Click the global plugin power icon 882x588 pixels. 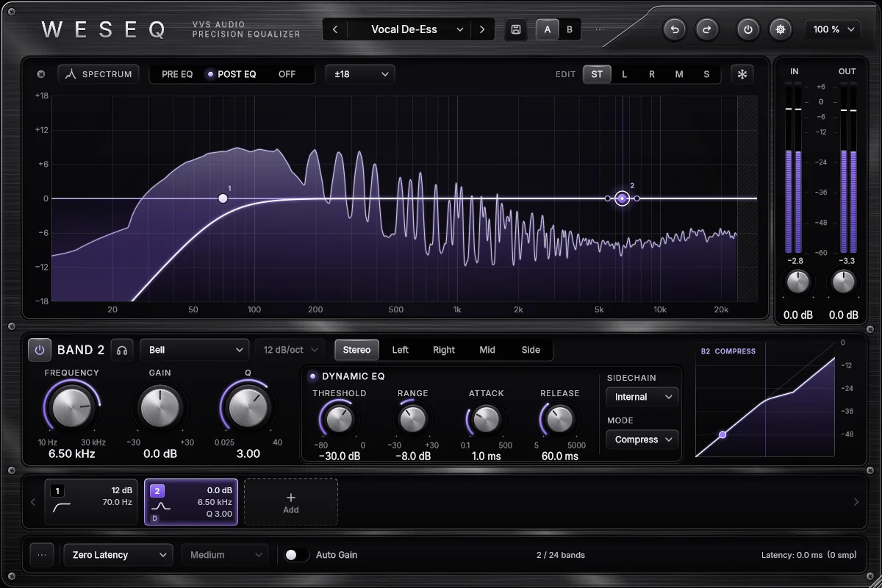click(748, 29)
